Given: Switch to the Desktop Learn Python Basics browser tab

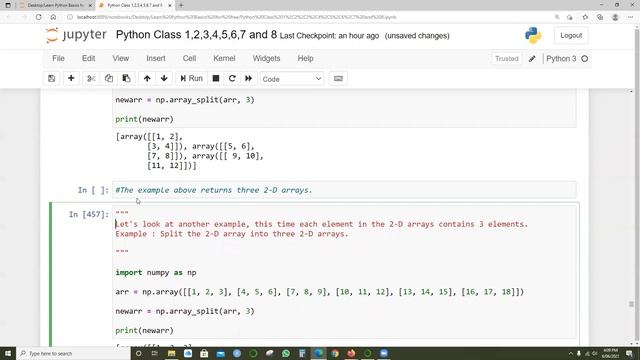Looking at the screenshot, I should [x=55, y=5].
